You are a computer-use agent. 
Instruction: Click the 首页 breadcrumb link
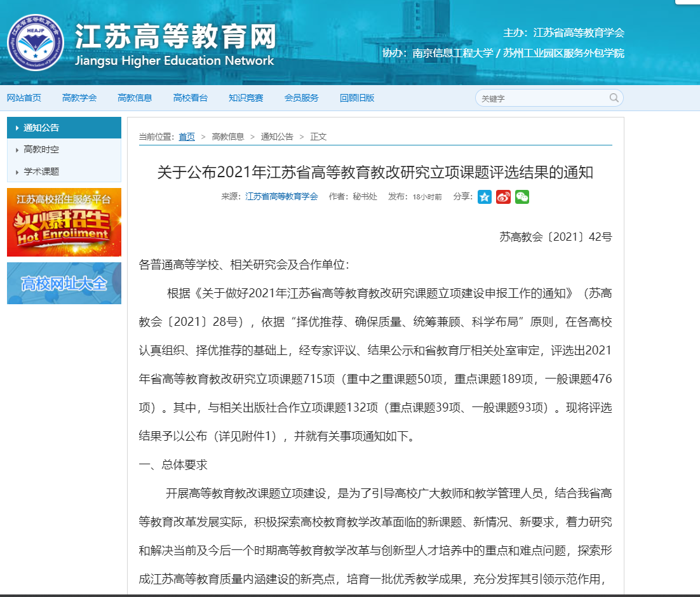click(187, 137)
